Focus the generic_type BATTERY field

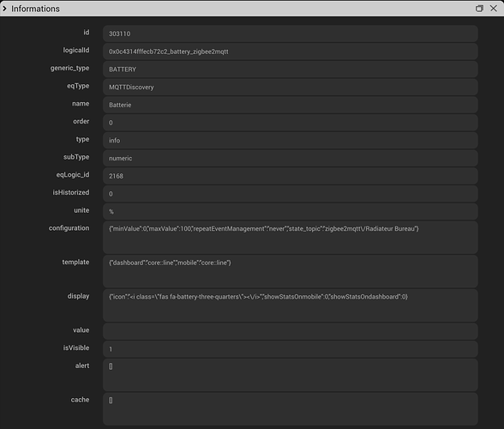(x=291, y=69)
